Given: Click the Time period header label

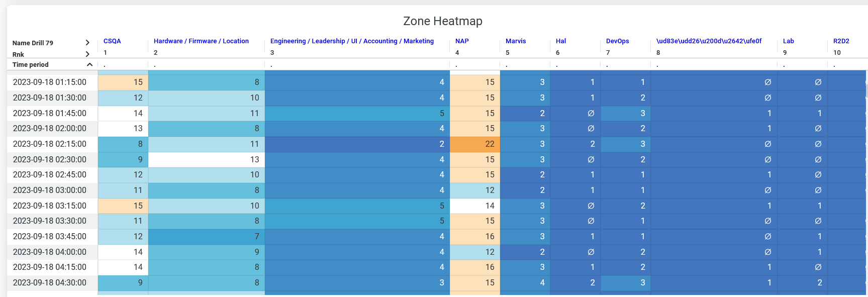Looking at the screenshot, I should (31, 65).
